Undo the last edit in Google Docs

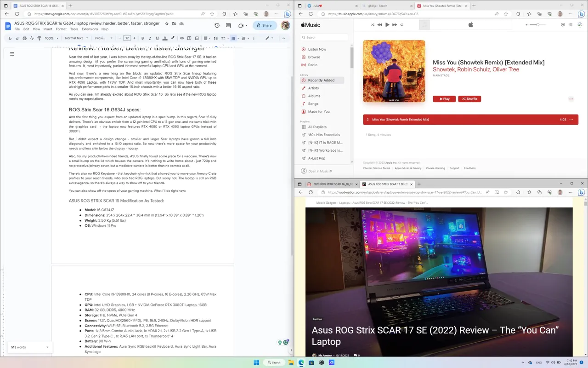(10, 38)
